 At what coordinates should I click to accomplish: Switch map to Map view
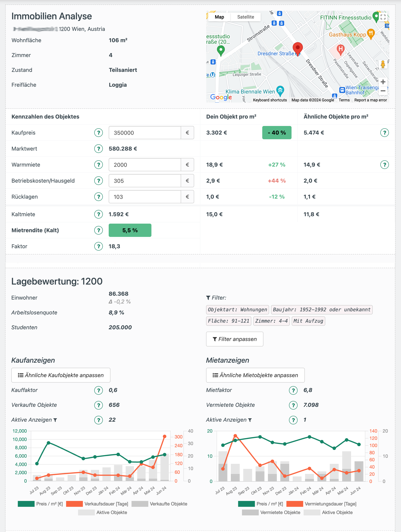(219, 17)
